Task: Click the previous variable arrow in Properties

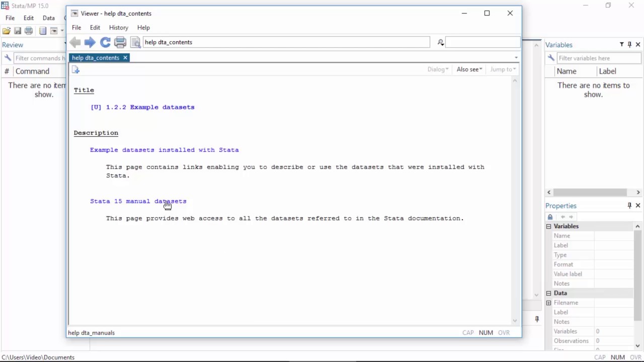Action: tap(563, 217)
